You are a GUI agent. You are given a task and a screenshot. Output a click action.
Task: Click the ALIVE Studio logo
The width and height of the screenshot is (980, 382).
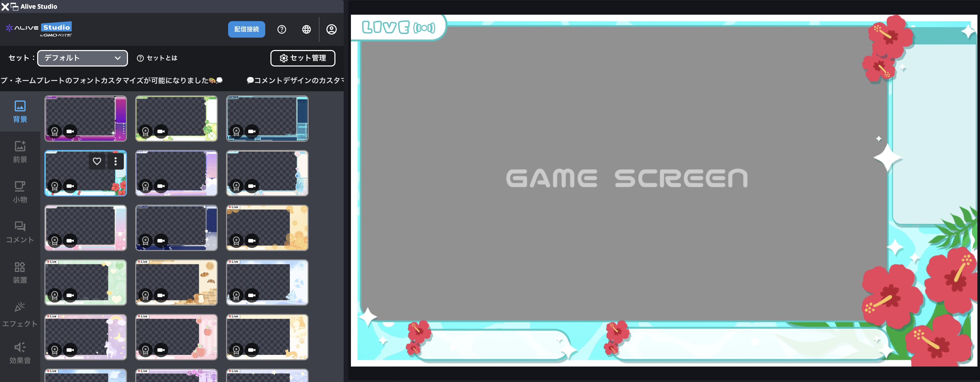[x=39, y=29]
